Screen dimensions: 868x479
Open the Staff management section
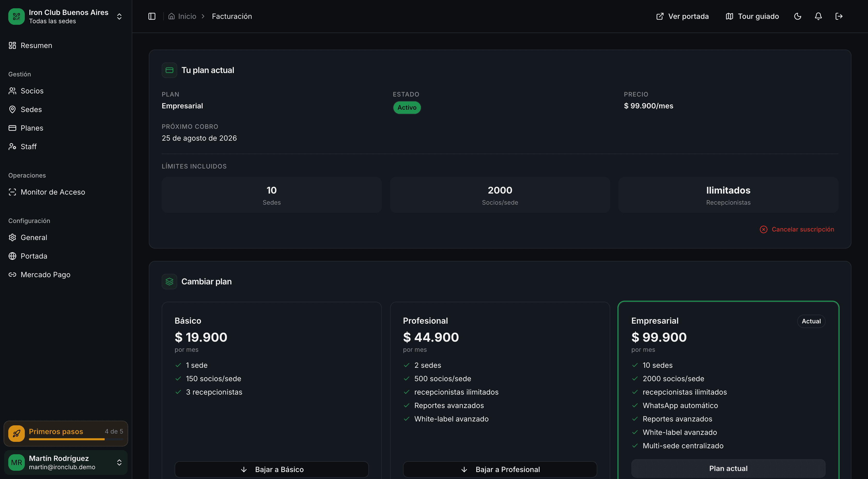click(x=28, y=146)
